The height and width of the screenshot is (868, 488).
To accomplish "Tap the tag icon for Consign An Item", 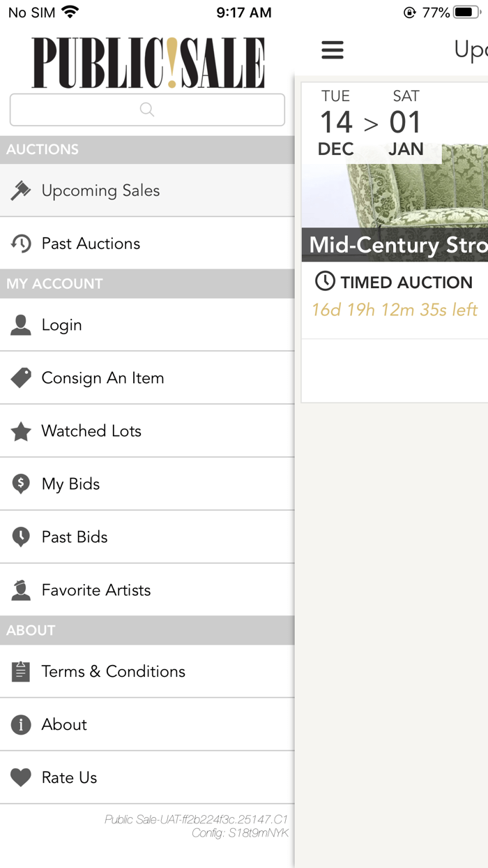I will [x=21, y=378].
